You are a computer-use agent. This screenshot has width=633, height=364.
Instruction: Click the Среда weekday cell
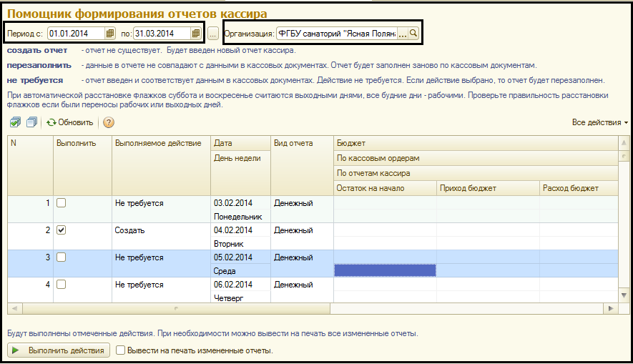point(240,271)
